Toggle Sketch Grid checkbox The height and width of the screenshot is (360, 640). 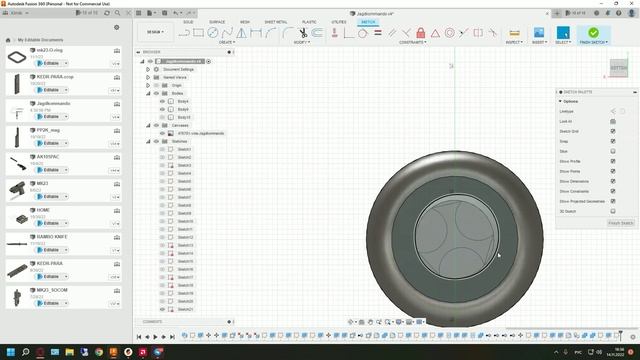click(613, 131)
